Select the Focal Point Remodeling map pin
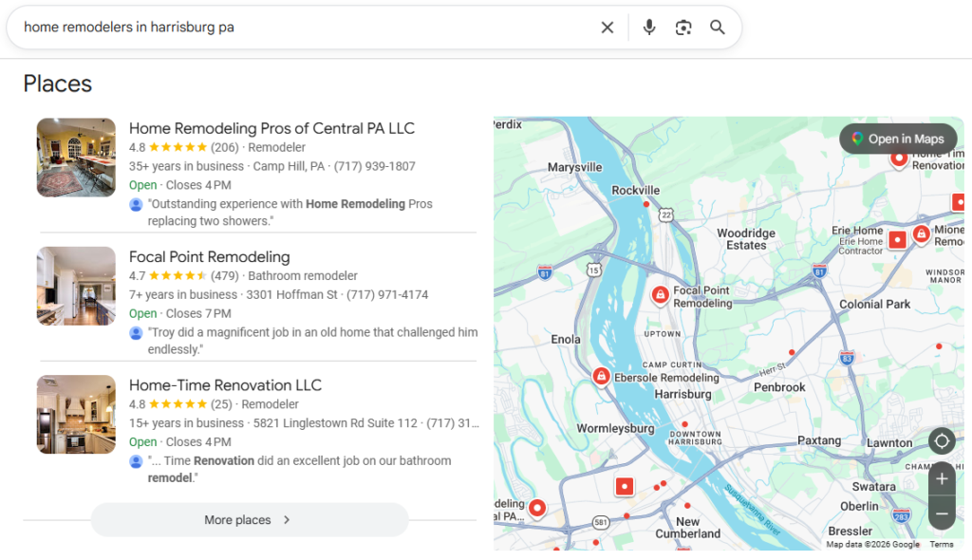972x560 pixels. [660, 295]
